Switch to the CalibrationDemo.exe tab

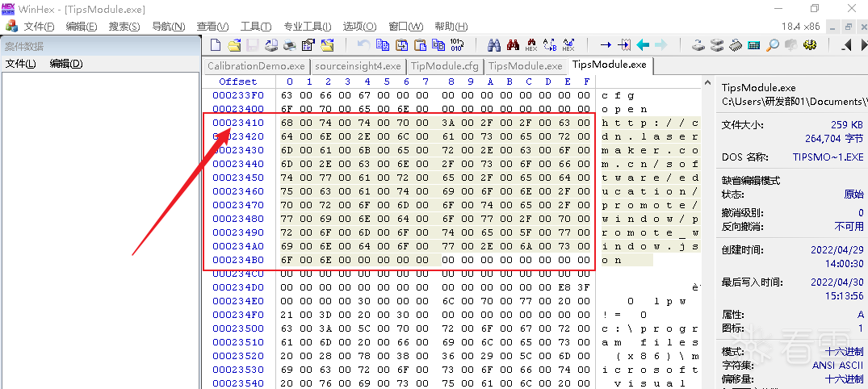point(256,66)
